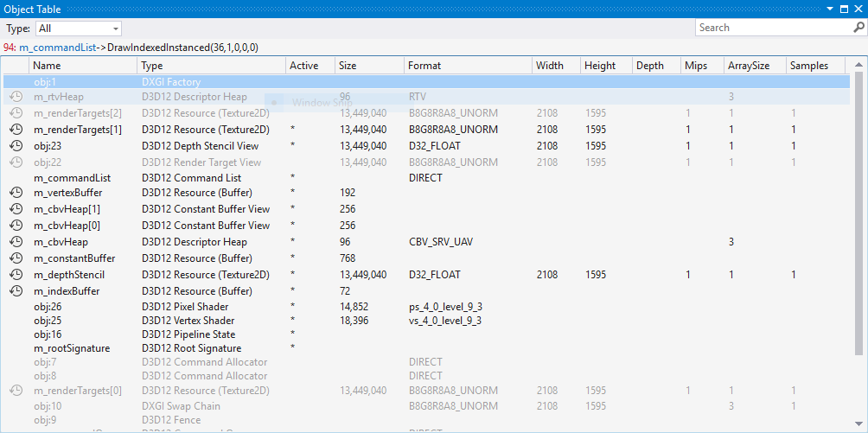Click history clock icon next to obj:23

coord(16,146)
